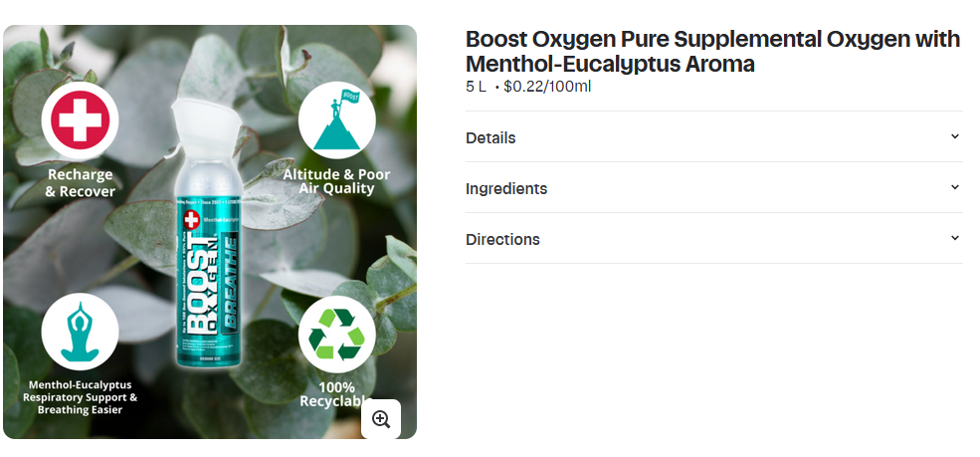Click the magnifier zoom icon on product image
Image resolution: width=980 pixels, height=457 pixels.
(x=381, y=419)
